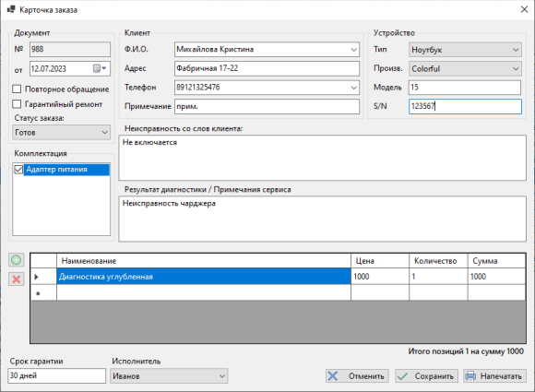Click into the Срок гарантии field
535x392 pixels.
coord(56,375)
